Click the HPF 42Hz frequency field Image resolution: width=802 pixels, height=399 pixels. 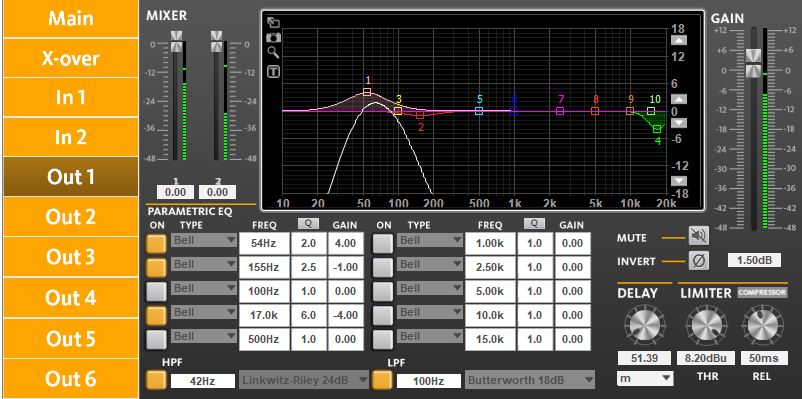click(203, 381)
